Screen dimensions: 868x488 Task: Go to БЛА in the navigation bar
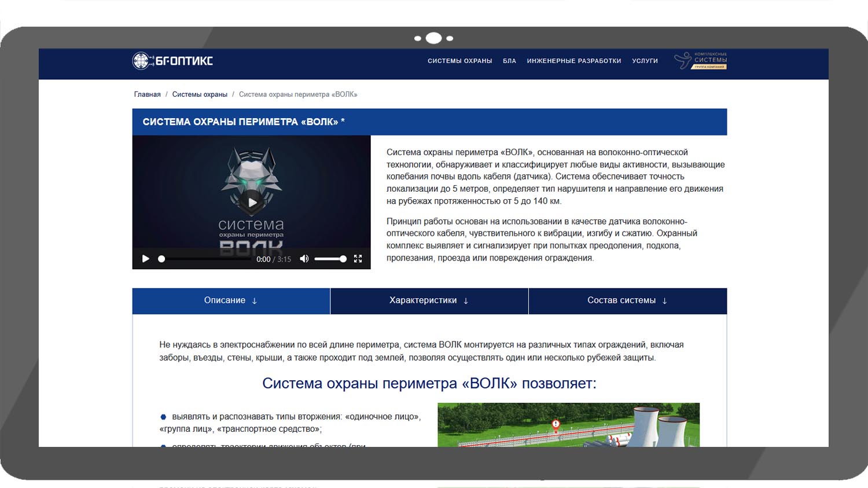pos(509,61)
